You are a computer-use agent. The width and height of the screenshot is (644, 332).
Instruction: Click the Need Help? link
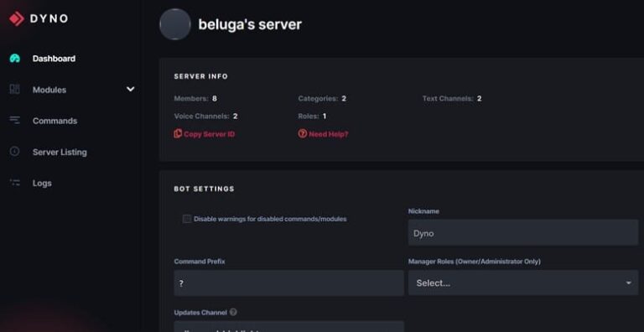328,134
